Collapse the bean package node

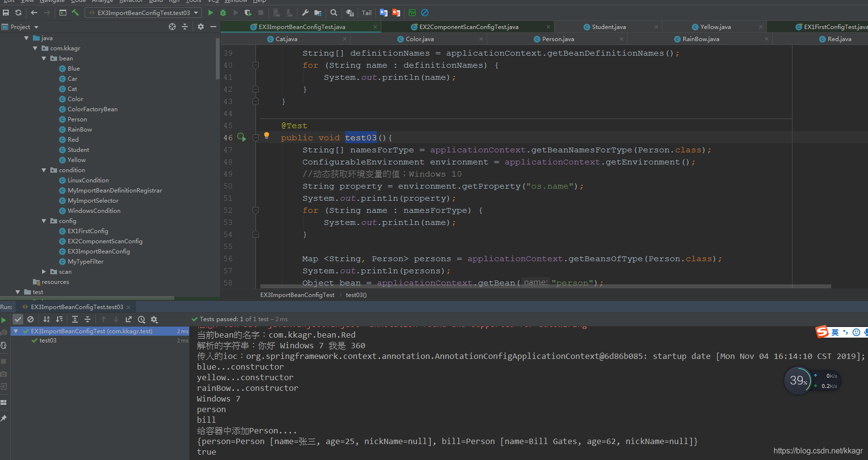click(44, 59)
